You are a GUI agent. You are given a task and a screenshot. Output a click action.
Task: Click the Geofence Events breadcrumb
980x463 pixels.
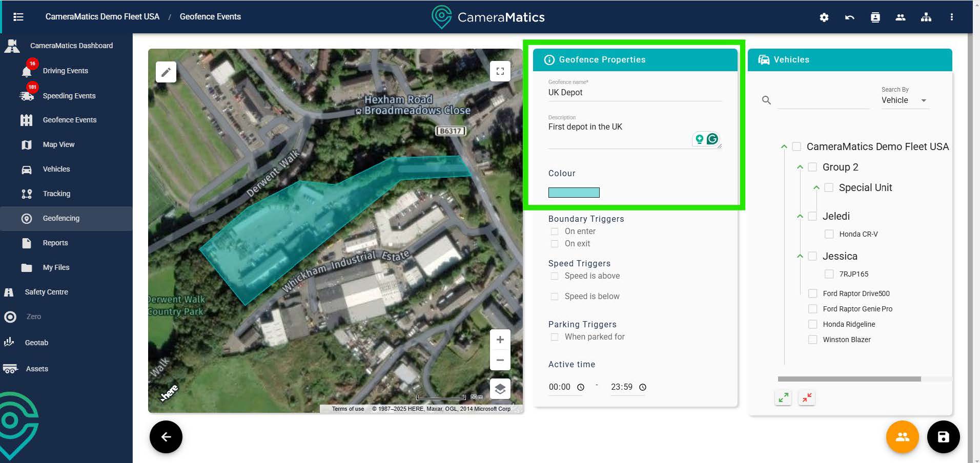pos(210,17)
